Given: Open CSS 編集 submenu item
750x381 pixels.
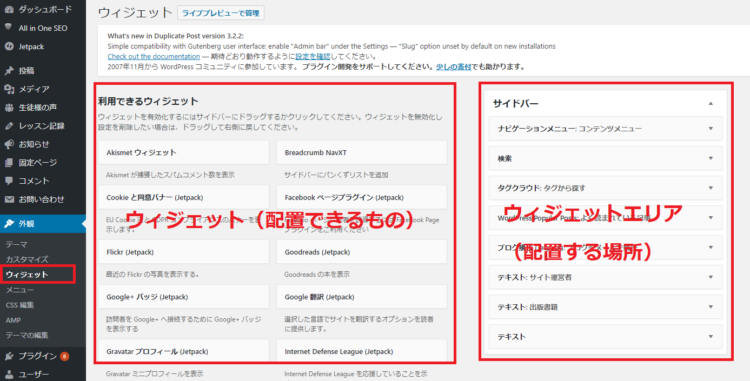Looking at the screenshot, I should (20, 305).
